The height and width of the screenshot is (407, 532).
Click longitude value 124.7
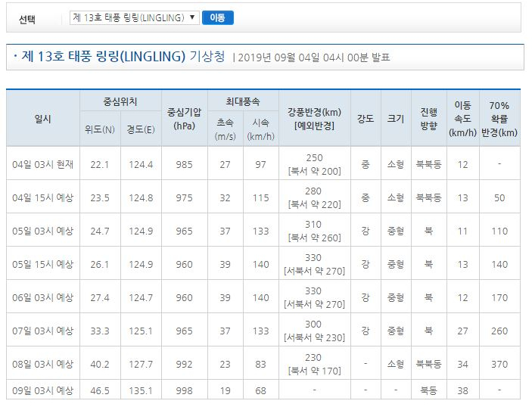[x=141, y=298]
